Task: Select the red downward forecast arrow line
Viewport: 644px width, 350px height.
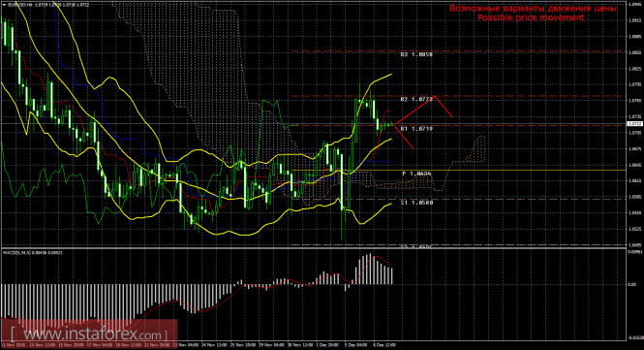Action: tap(404, 137)
